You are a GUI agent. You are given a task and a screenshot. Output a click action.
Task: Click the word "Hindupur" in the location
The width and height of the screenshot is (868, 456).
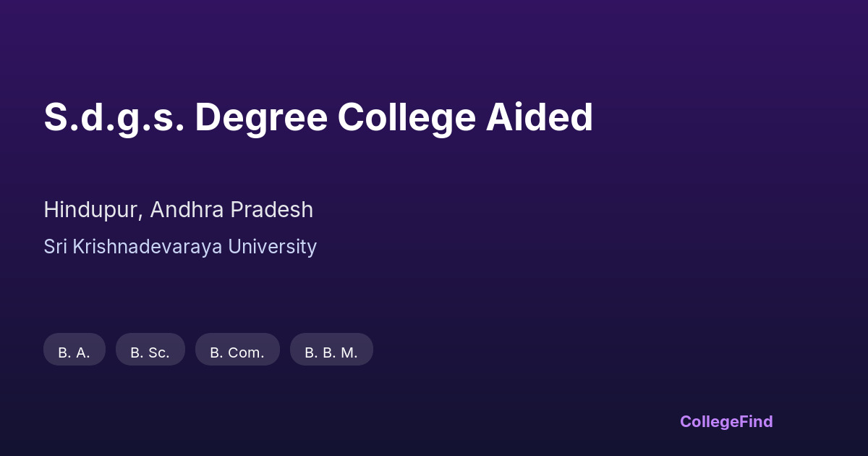(91, 210)
